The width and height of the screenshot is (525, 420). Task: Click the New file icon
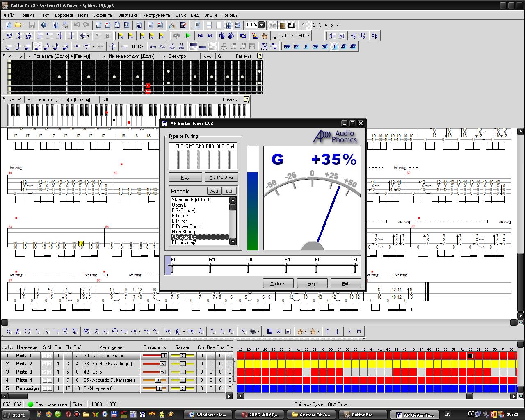(8, 25)
